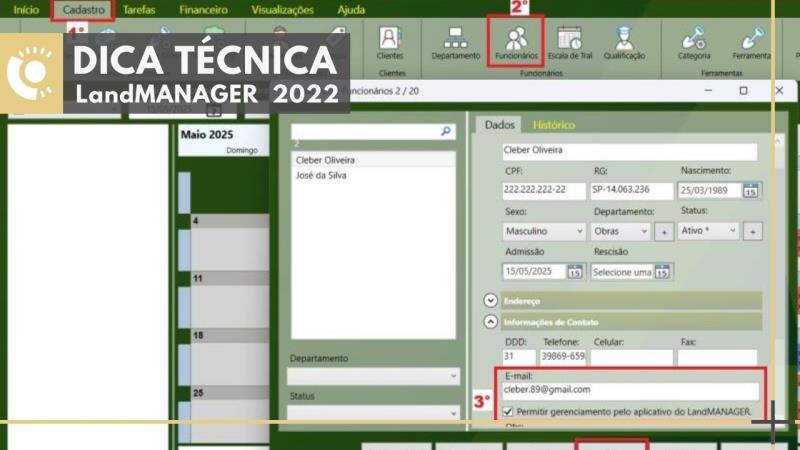This screenshot has height=450, width=800.
Task: Expand the Endereço section
Action: [x=490, y=301]
